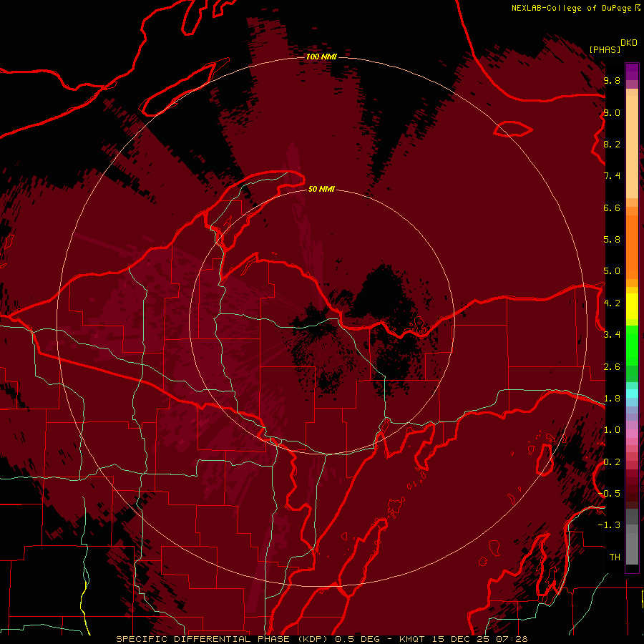The height and width of the screenshot is (644, 644).
Task: Click the 1.0 value on the color scale
Action: coord(612,430)
